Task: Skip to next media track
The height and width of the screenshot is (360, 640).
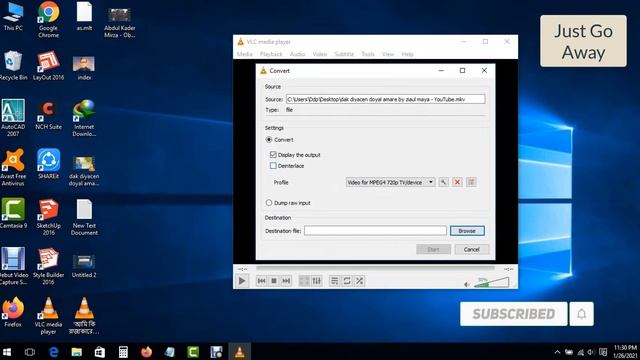Action: [x=286, y=281]
